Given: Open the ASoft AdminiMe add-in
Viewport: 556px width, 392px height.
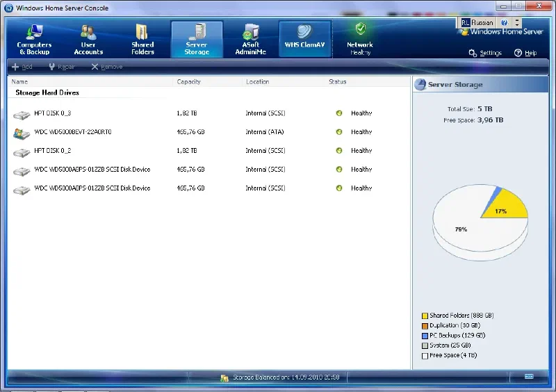Looking at the screenshot, I should 251,39.
